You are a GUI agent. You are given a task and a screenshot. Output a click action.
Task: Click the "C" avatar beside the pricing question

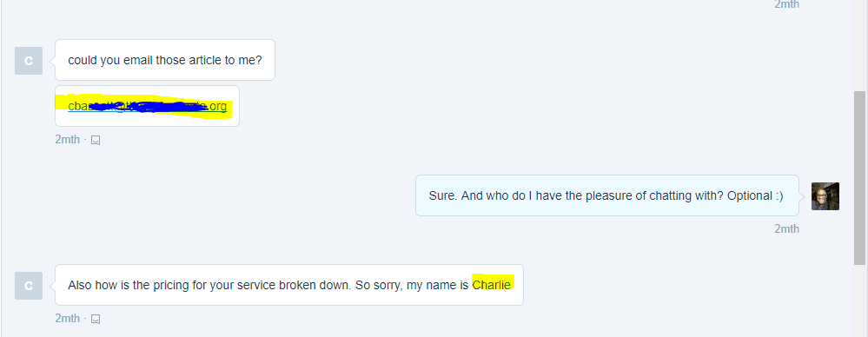point(29,286)
